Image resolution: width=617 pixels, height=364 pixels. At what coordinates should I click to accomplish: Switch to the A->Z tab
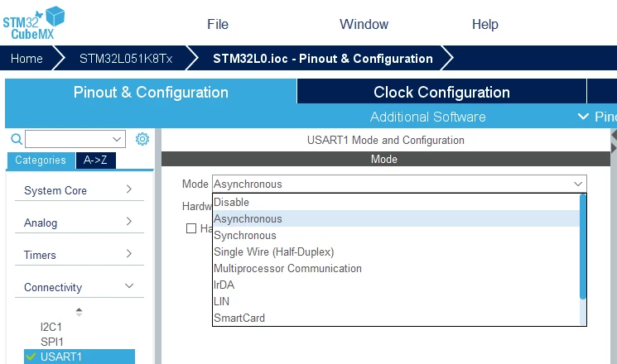[95, 160]
